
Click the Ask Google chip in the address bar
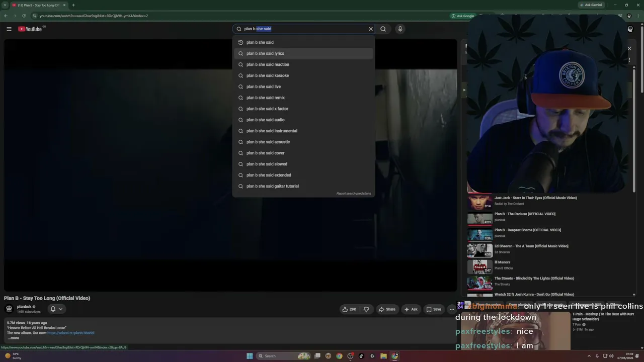pyautogui.click(x=463, y=16)
